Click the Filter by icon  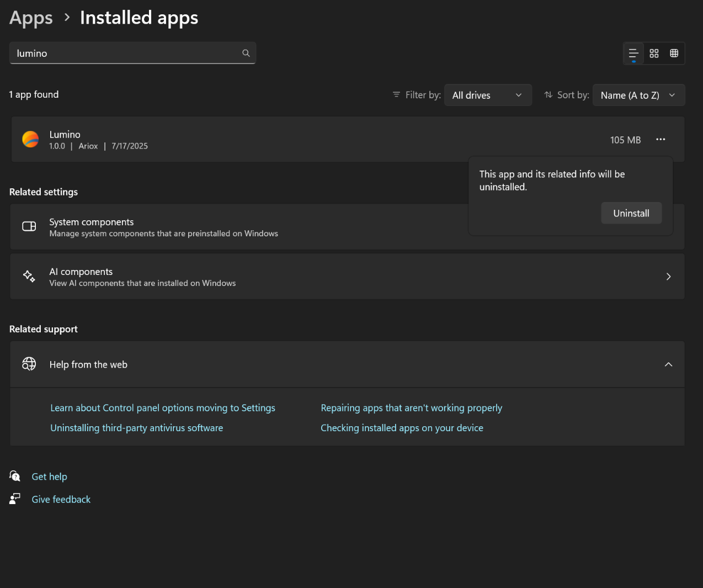pos(396,95)
